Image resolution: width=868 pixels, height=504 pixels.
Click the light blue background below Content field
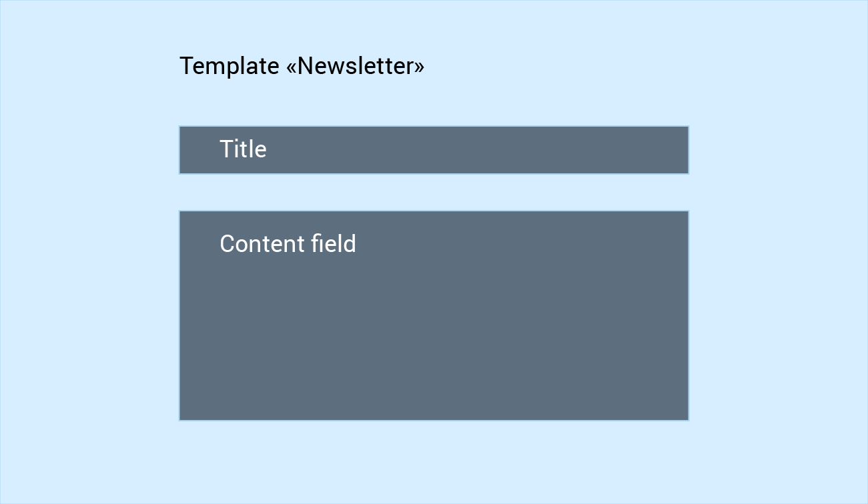[x=434, y=461]
